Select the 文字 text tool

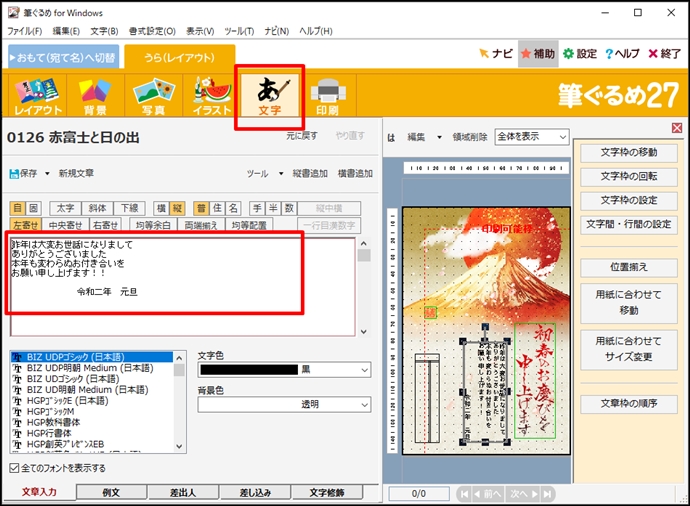pyautogui.click(x=270, y=95)
